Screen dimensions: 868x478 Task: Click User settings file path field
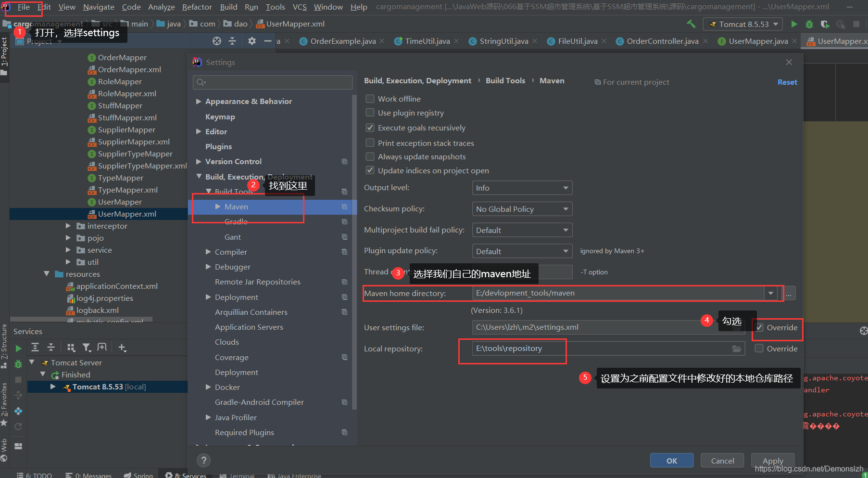(608, 327)
